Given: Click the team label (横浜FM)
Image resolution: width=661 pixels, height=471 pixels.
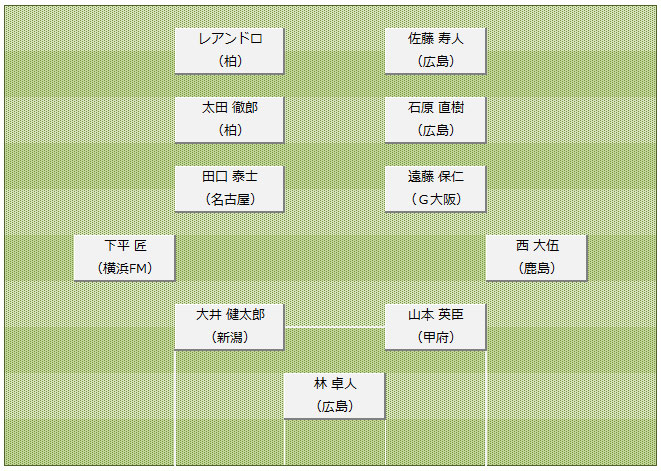Looking at the screenshot, I should (125, 268).
